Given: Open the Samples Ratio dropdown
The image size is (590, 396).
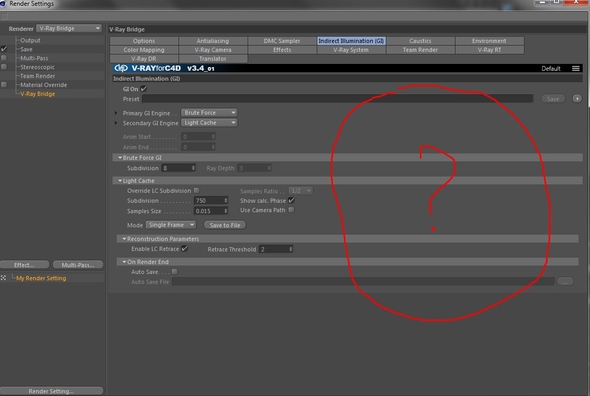Looking at the screenshot, I should (x=301, y=191).
